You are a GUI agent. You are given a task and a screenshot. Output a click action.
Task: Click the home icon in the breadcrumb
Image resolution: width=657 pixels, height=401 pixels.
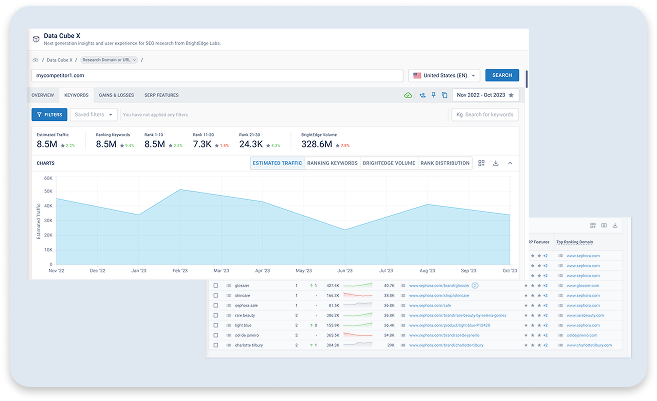coord(36,60)
